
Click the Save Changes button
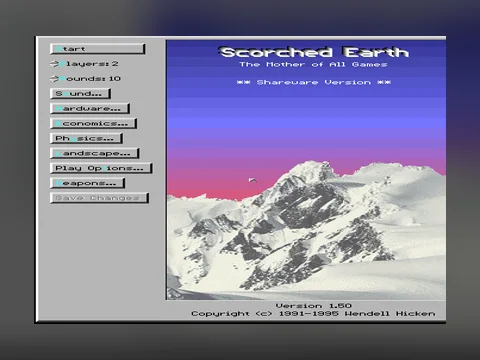tap(99, 198)
